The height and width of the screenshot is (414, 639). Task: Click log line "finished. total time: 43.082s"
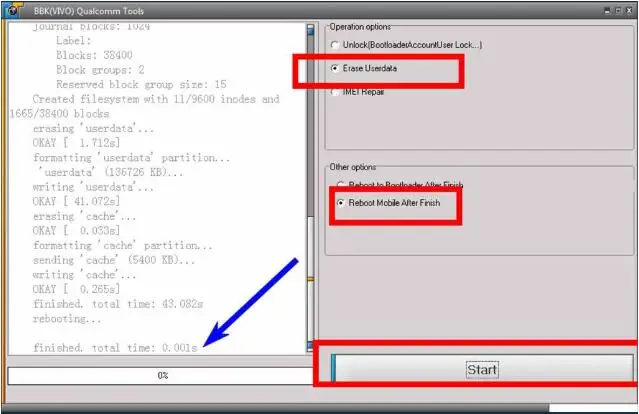point(118,304)
